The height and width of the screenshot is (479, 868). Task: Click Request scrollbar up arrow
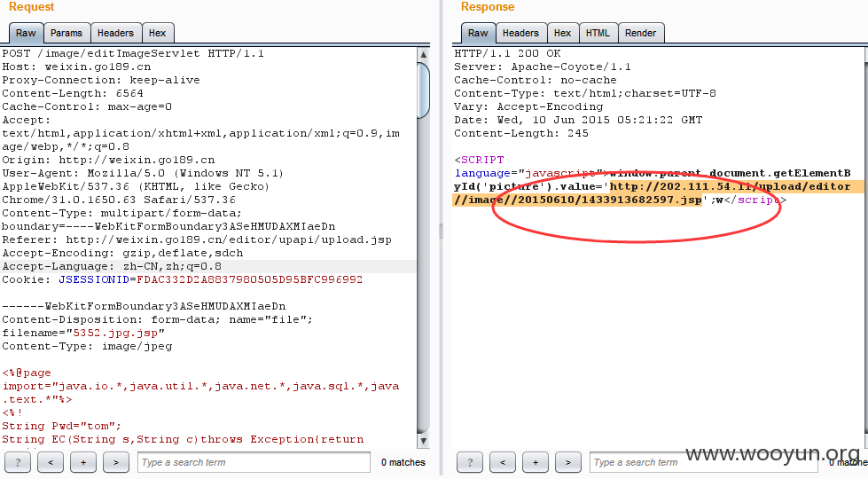(424, 54)
